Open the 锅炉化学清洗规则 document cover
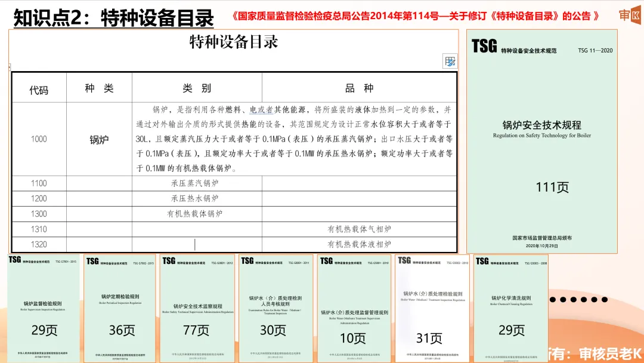644x363 pixels. (511, 309)
